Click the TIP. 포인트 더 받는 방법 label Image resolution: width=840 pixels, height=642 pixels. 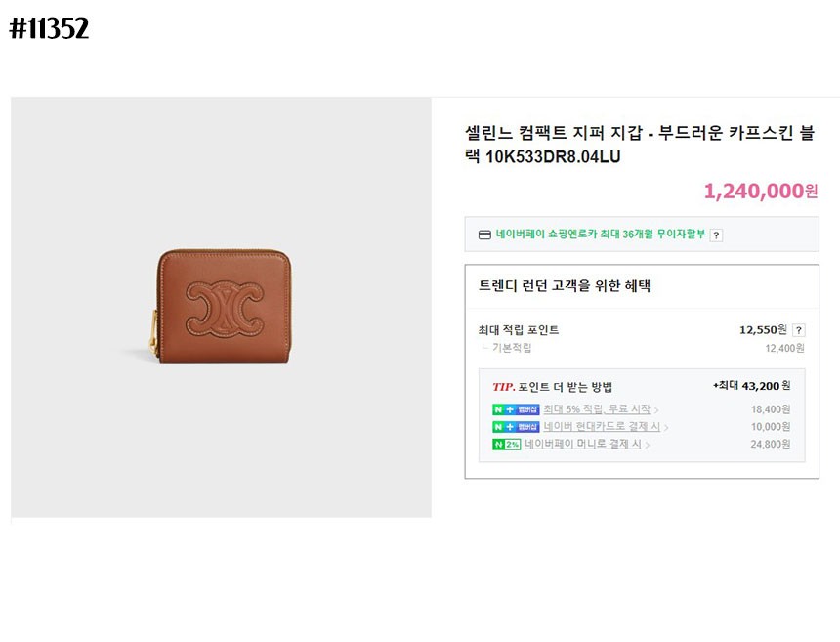(x=552, y=387)
